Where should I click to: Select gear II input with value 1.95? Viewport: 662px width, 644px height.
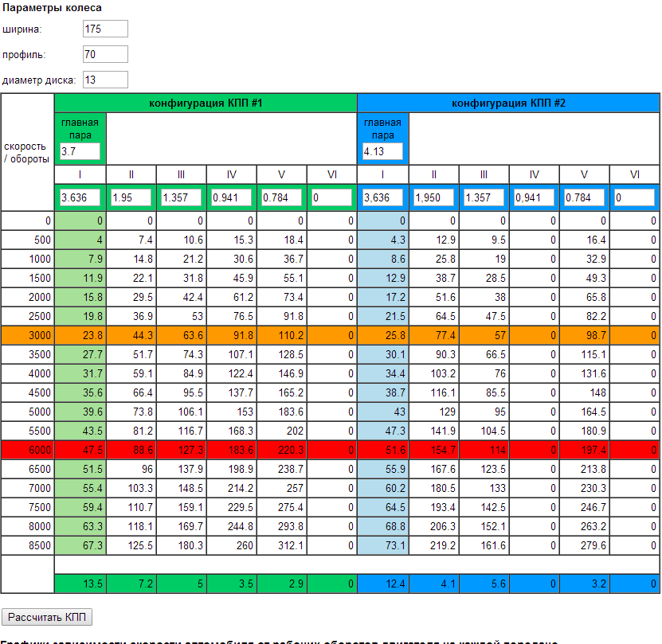click(x=131, y=197)
